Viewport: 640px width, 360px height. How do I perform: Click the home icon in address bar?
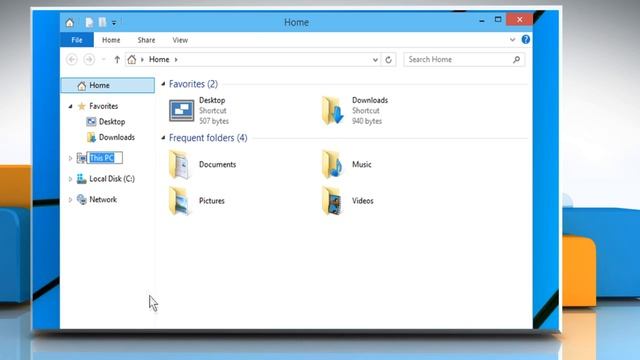click(131, 60)
